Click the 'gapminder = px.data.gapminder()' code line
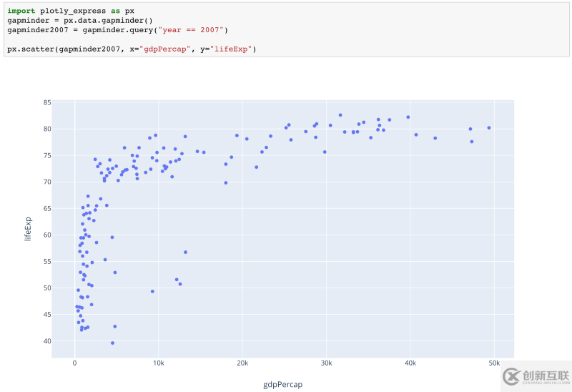 [80, 21]
